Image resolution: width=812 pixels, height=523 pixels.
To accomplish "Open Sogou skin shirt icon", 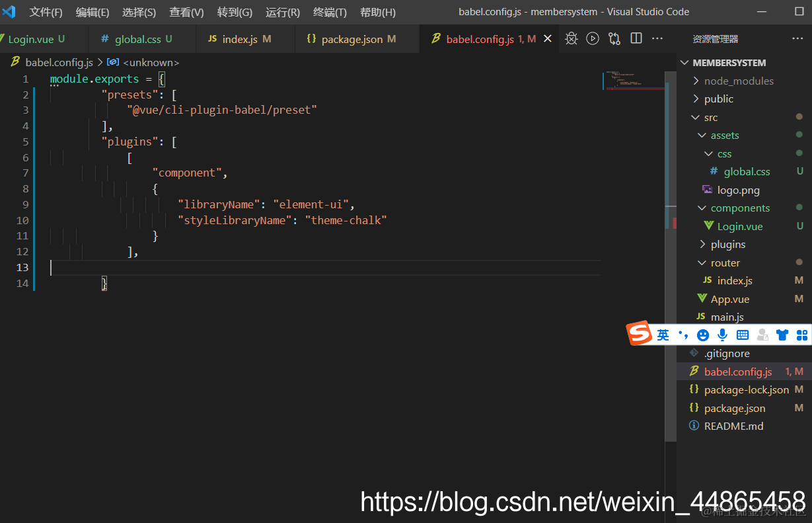I will pos(782,335).
